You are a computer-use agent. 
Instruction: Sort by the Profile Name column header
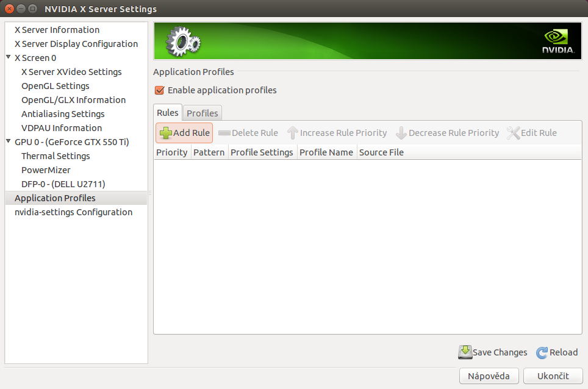326,152
